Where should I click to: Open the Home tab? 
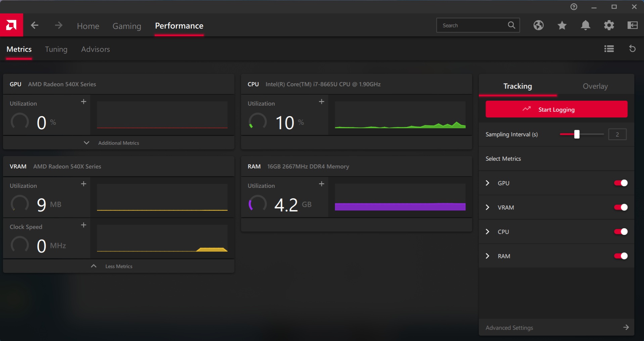click(x=88, y=26)
